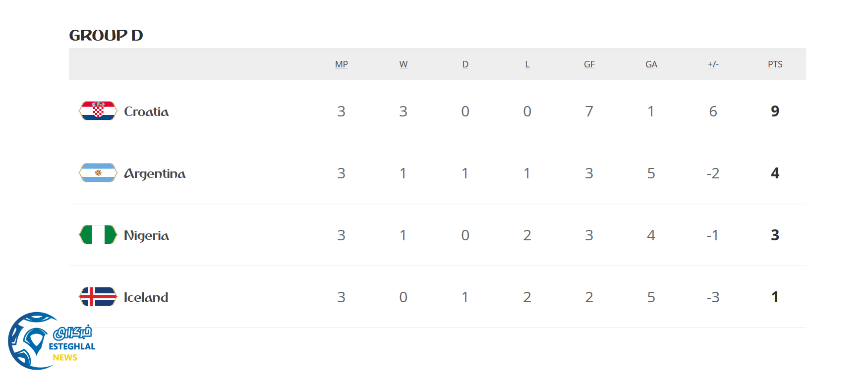The height and width of the screenshot is (384, 868).
Task: Click Croatia's 9 points value
Action: point(775,111)
